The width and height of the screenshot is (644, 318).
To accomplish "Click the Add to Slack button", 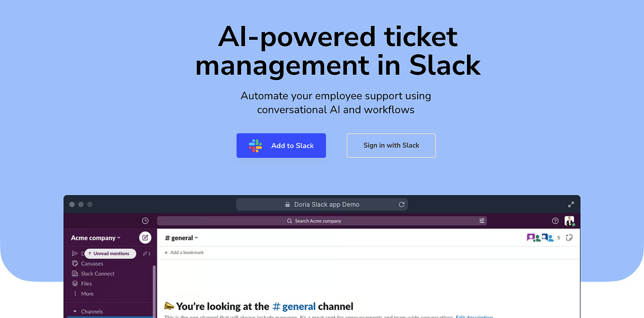I will 281,146.
